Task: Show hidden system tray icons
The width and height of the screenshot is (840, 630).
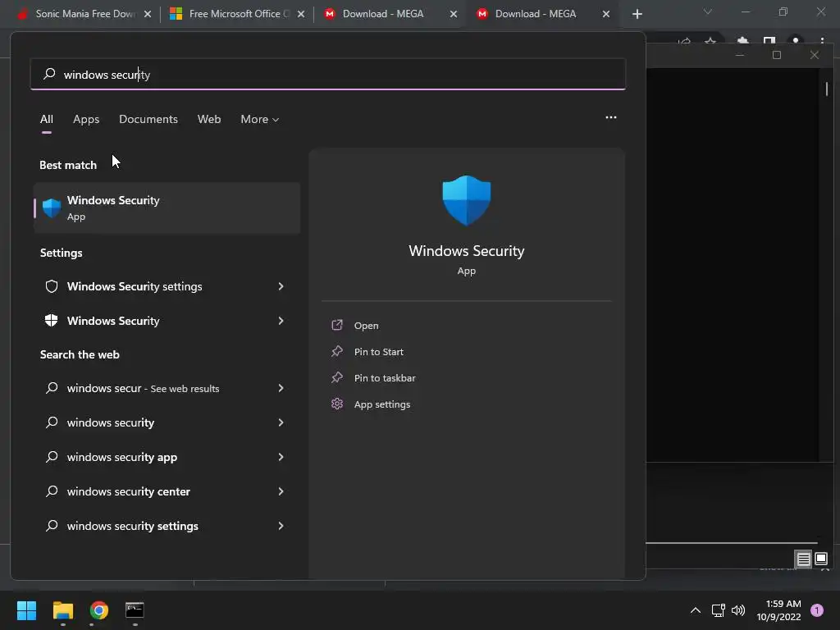Action: pos(696,610)
